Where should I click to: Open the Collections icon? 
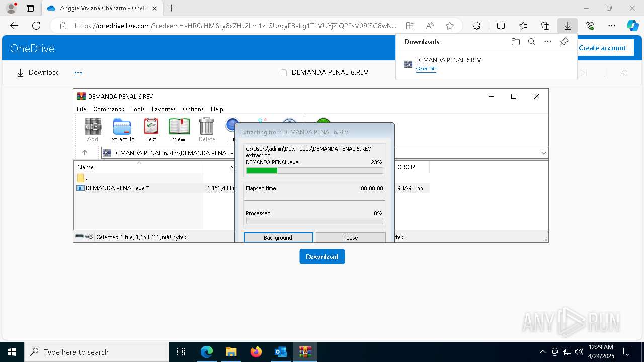545,26
